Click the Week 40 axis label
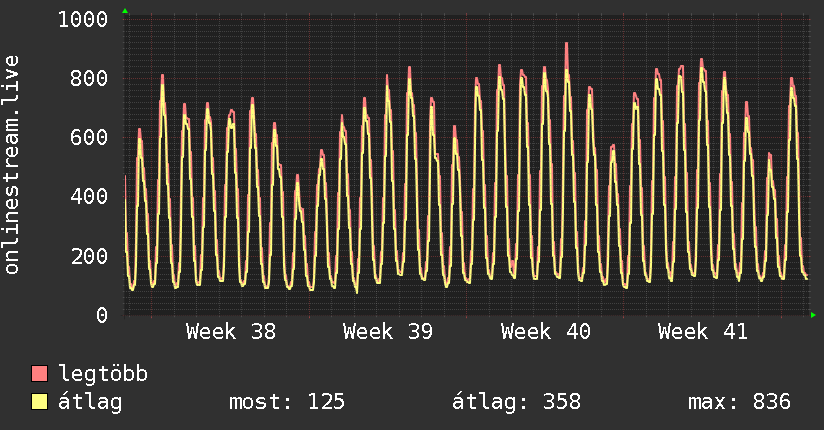Screen dimensions: 824x430 545,332
